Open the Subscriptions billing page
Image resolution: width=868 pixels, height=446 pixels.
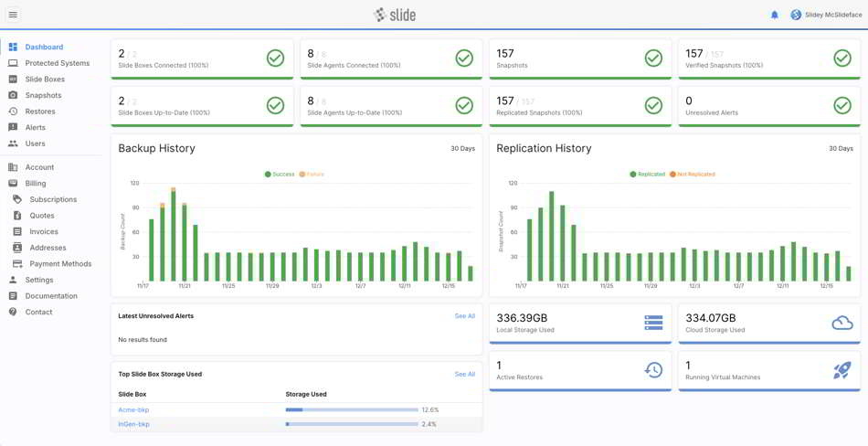(53, 199)
